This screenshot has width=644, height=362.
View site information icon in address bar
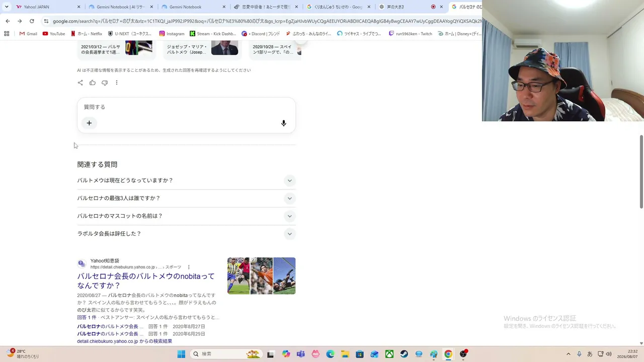tap(46, 21)
